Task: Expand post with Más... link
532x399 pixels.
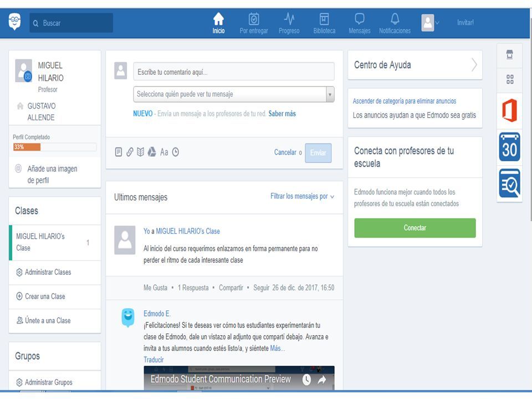Action: point(277,349)
